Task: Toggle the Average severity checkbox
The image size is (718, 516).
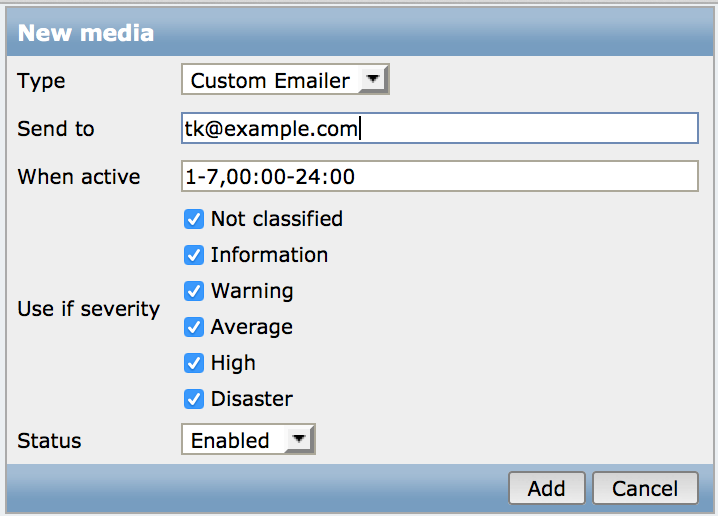Action: click(194, 327)
